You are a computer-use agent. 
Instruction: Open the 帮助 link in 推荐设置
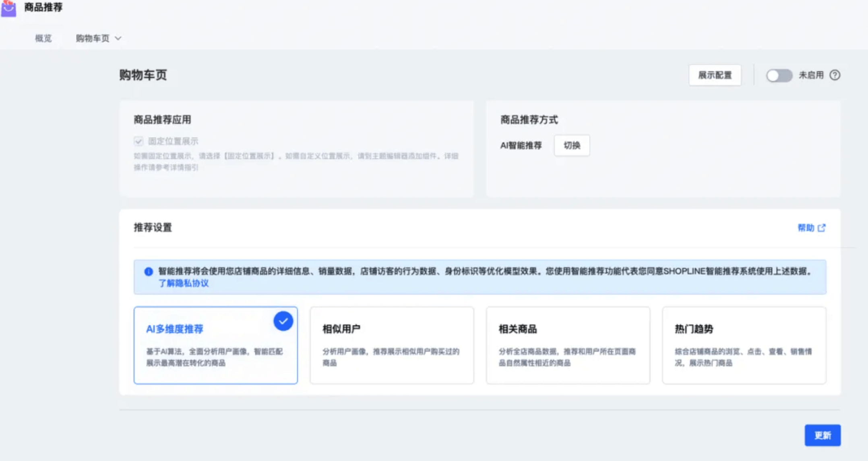[x=806, y=228]
